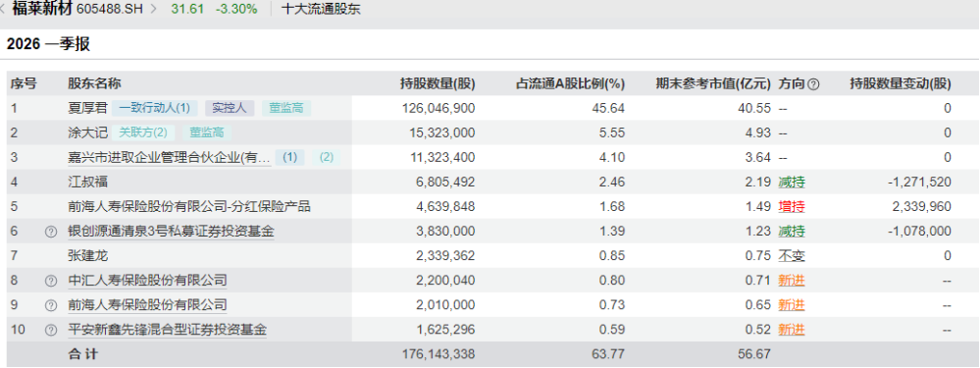Click holding value 15,323,000
Screen dimensions: 980x368
coord(442,132)
